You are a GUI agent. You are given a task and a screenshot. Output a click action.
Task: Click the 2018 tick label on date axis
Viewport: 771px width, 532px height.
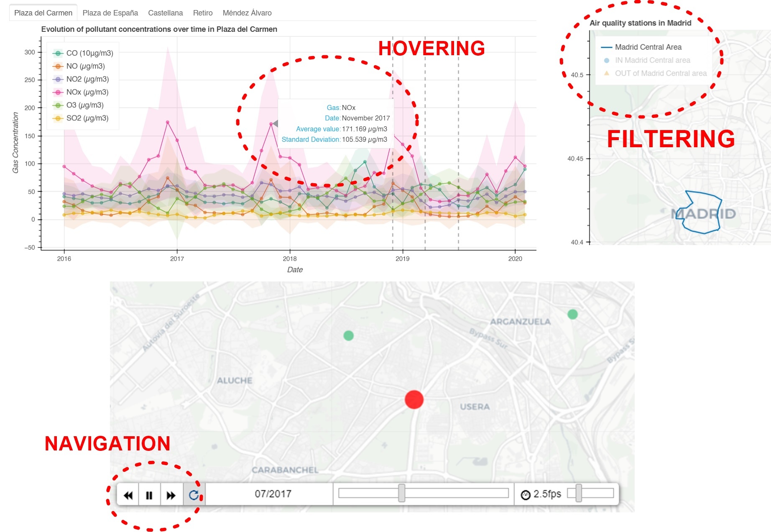[x=290, y=258]
